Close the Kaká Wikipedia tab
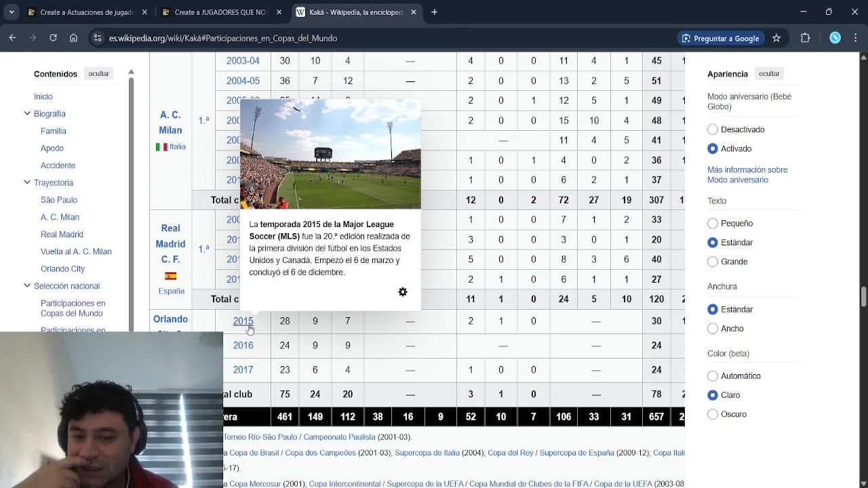The height and width of the screenshot is (488, 868). click(x=414, y=12)
